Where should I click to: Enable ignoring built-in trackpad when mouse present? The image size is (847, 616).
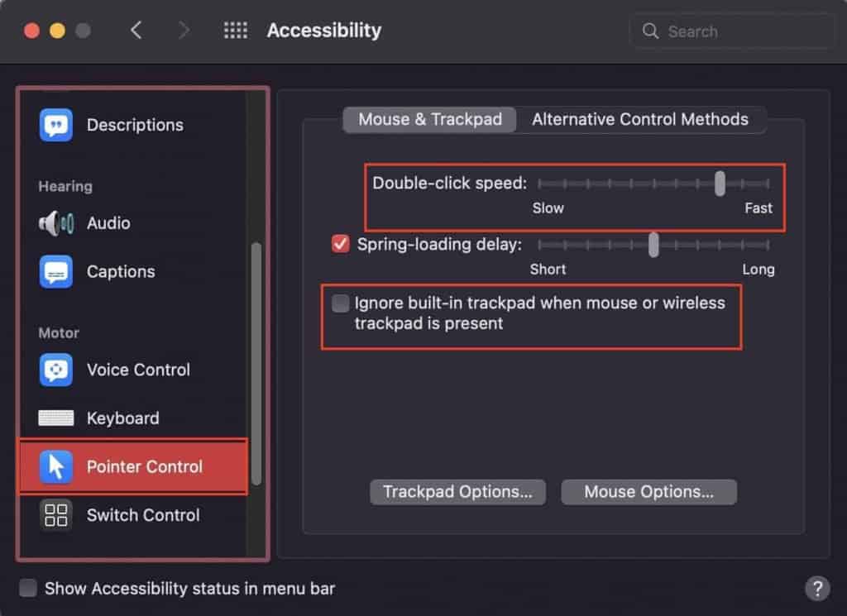click(340, 303)
